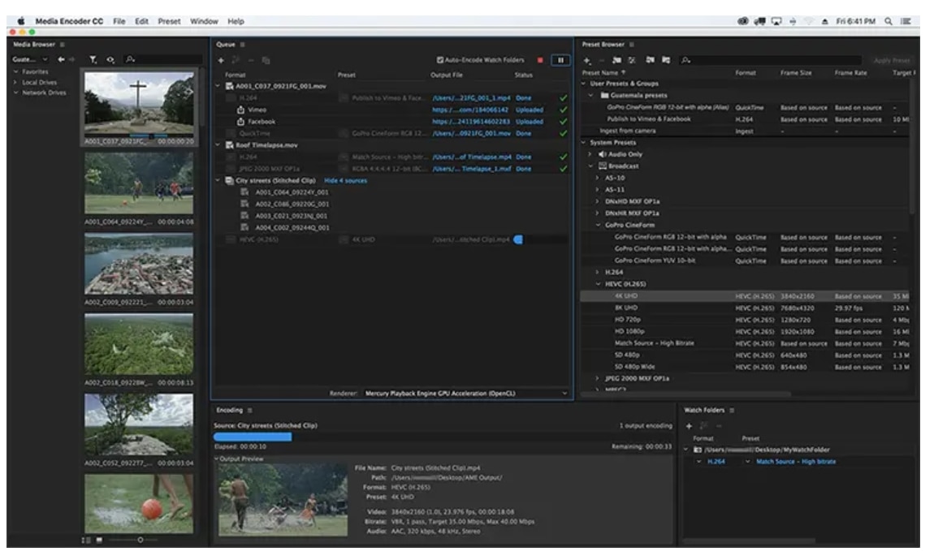Collapse A001_C037_0921FG_001.mov queue item
The height and width of the screenshot is (560, 934).
coord(218,86)
